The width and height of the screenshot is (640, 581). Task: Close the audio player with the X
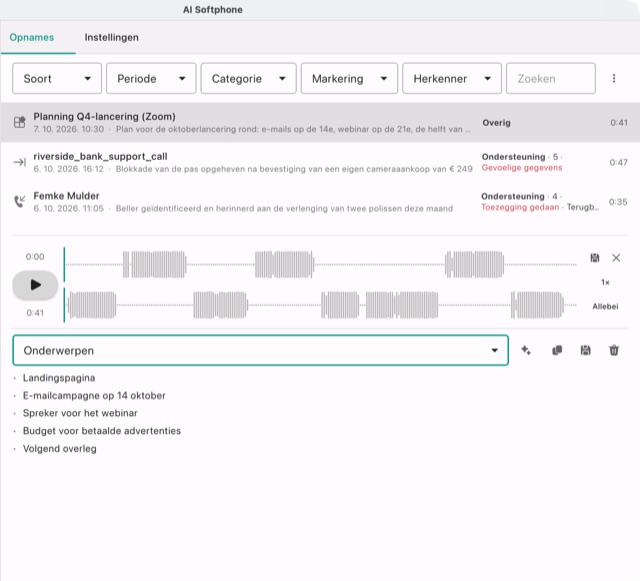click(x=616, y=258)
